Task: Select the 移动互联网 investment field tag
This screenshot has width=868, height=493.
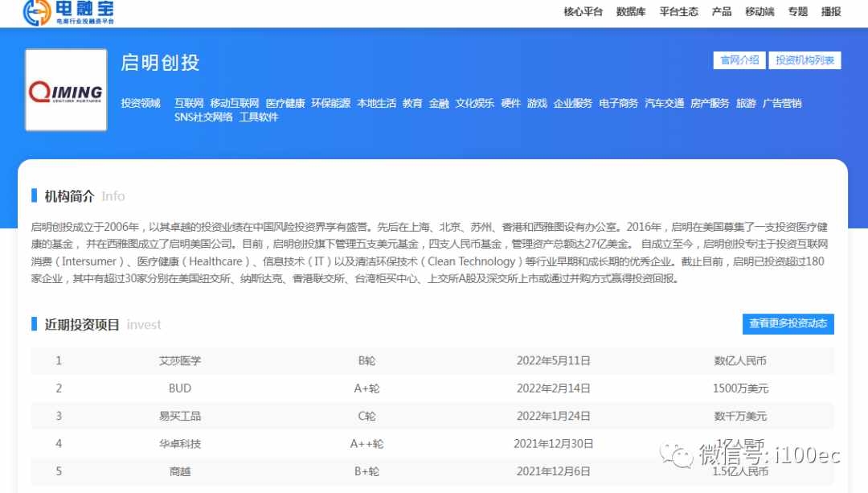Action: [x=234, y=103]
